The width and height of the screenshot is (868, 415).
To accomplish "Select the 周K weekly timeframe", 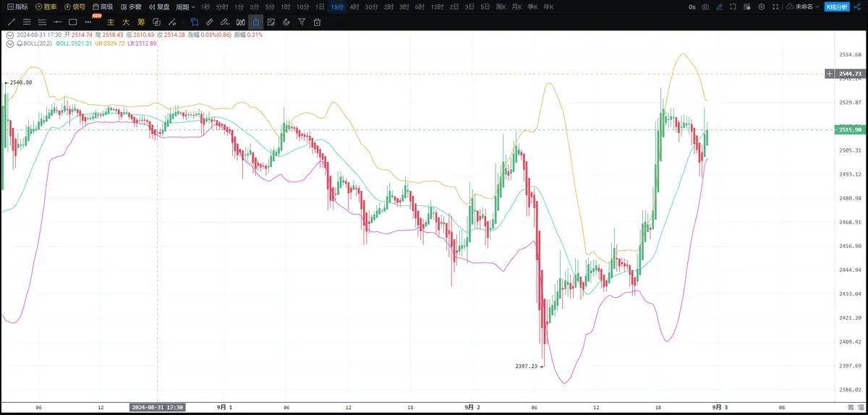I will [500, 7].
